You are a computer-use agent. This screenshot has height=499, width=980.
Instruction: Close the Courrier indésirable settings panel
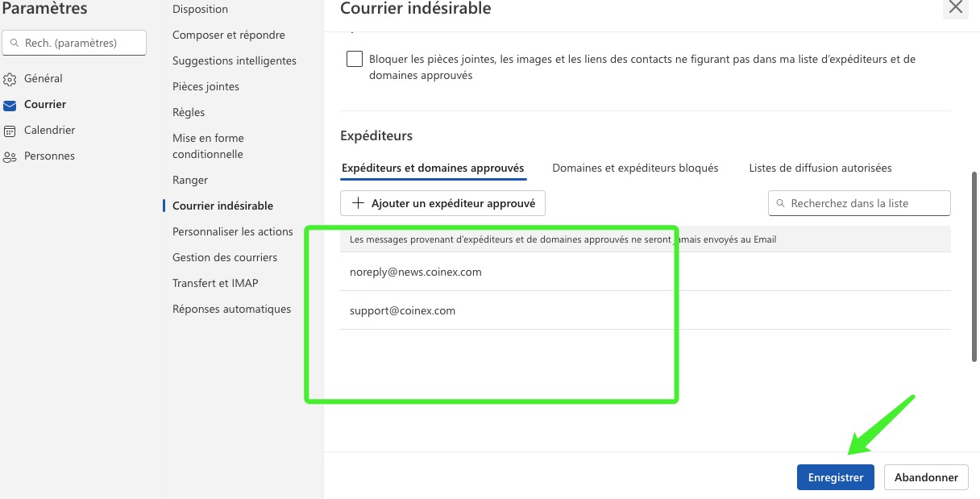click(x=955, y=7)
